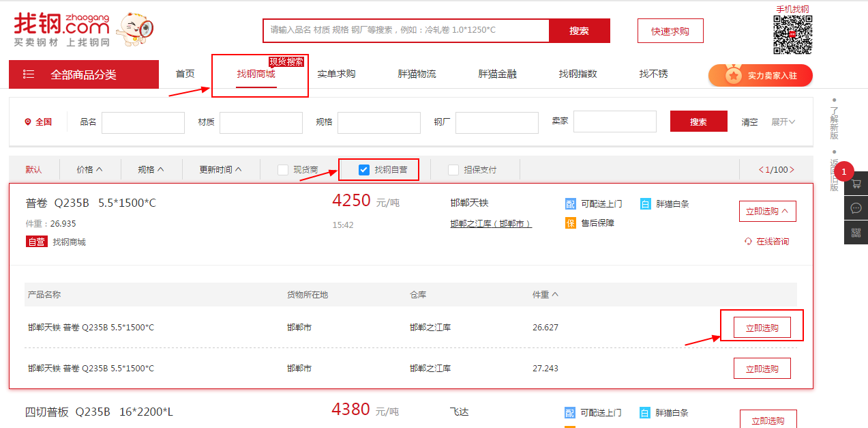
Task: Collapse the top 立即选购 listing expander
Action: point(767,212)
